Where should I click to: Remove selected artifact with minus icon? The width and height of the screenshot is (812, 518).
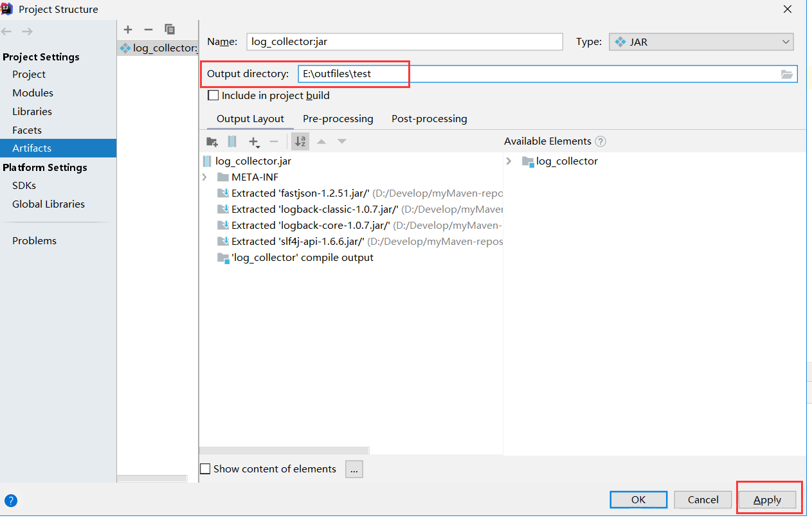click(149, 30)
